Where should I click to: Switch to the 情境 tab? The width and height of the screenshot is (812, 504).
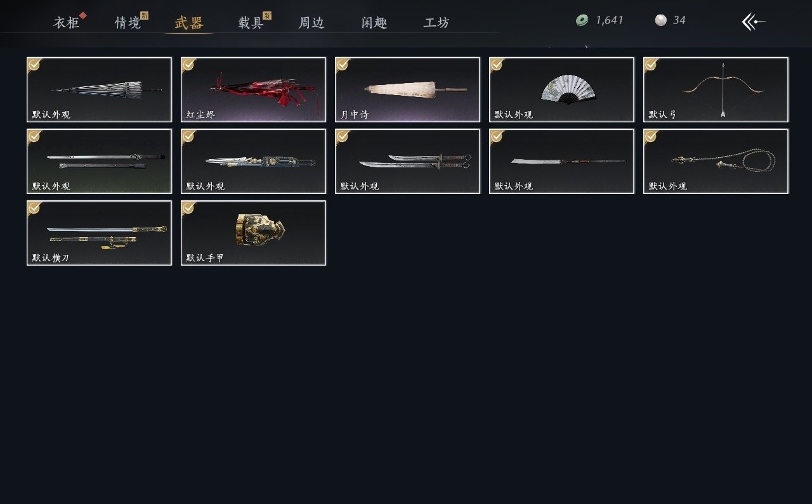(x=128, y=23)
